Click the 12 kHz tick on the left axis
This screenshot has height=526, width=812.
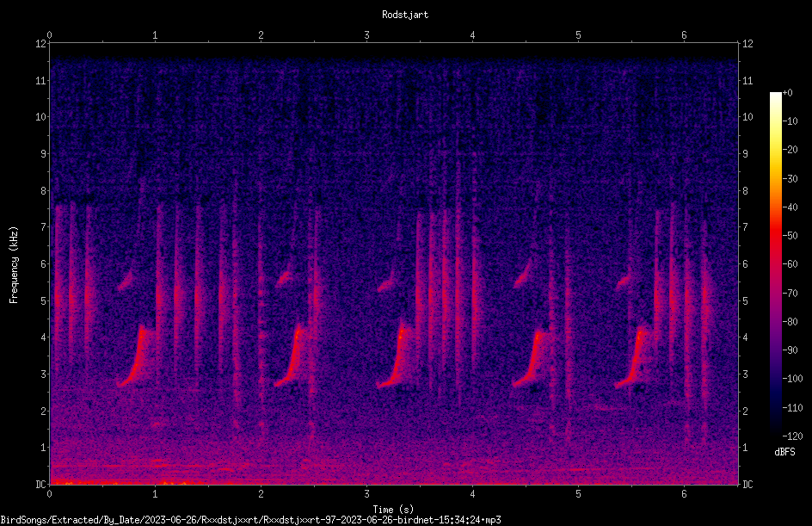40,44
